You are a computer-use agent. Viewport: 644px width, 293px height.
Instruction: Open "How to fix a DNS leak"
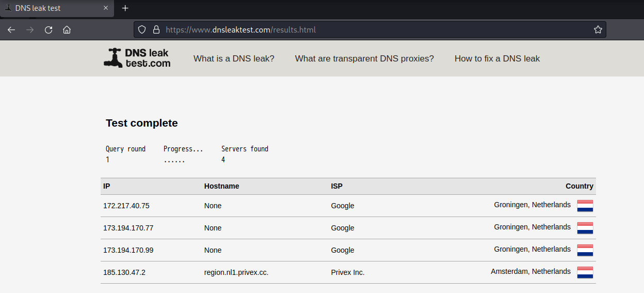tap(497, 59)
